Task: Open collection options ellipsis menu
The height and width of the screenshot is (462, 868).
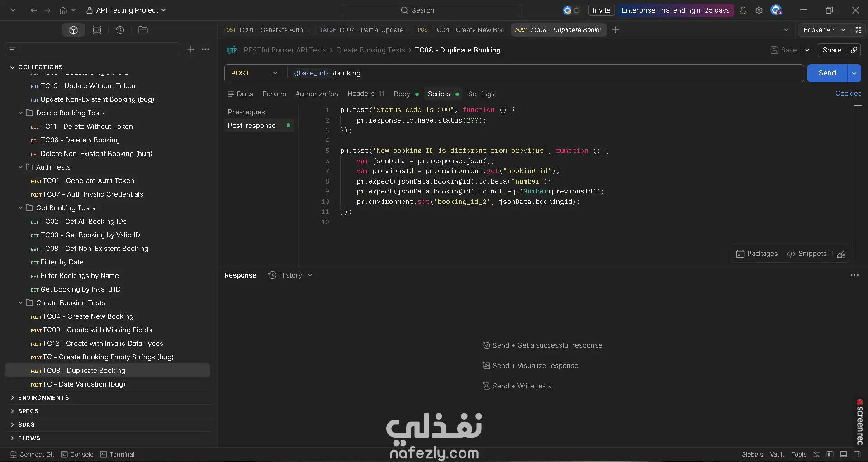Action: [x=205, y=49]
